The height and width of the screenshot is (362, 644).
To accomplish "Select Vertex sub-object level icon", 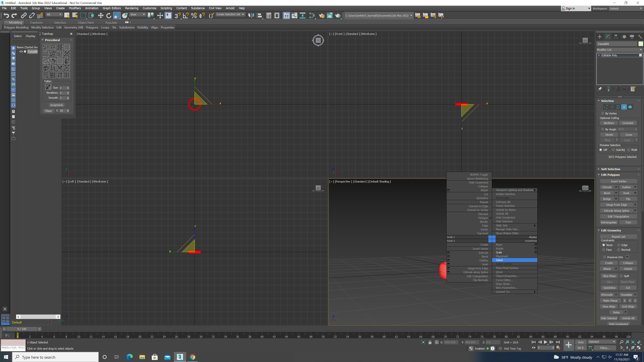I will coord(606,107).
